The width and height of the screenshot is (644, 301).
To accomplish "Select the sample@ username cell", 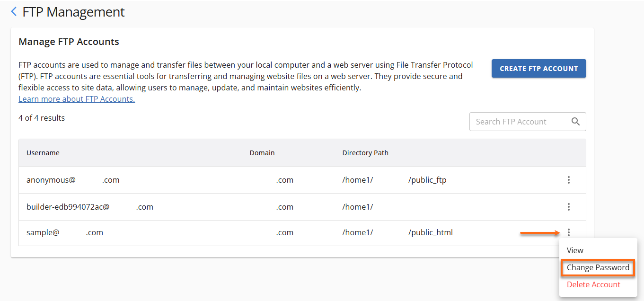I will [x=65, y=232].
